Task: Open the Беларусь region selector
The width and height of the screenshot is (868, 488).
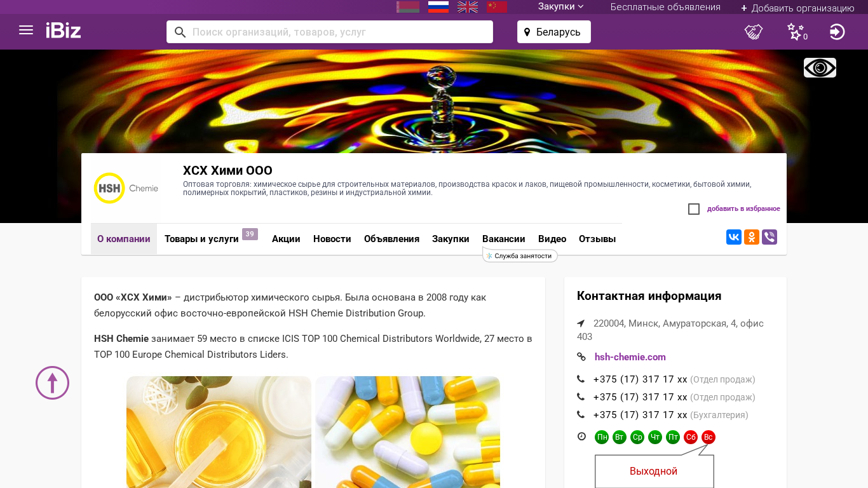Action: coord(554,32)
